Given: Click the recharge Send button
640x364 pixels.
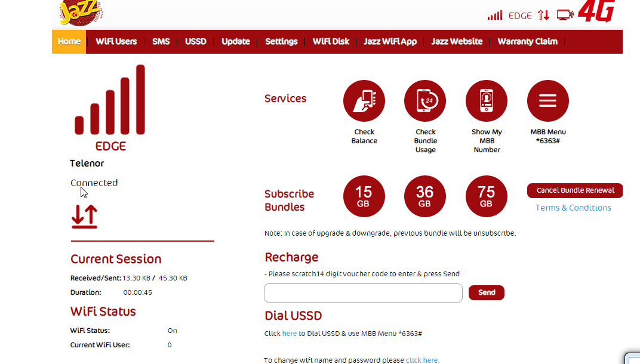Looking at the screenshot, I should (487, 292).
